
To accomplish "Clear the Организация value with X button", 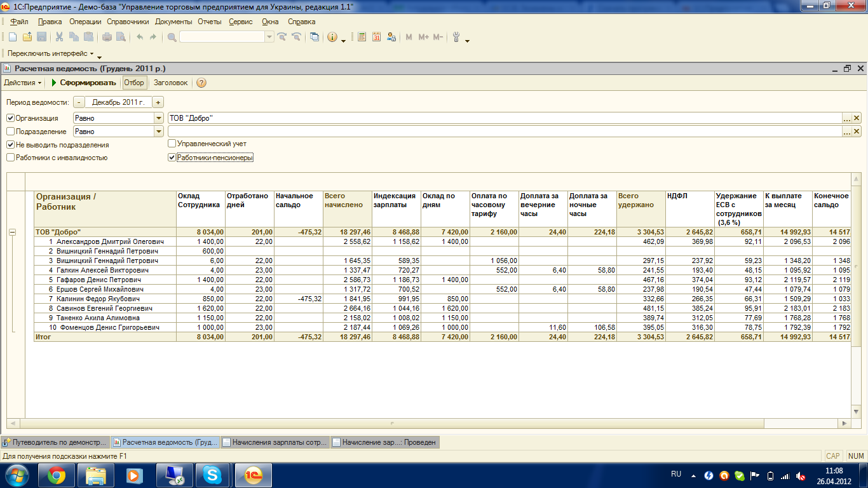I will (x=856, y=118).
